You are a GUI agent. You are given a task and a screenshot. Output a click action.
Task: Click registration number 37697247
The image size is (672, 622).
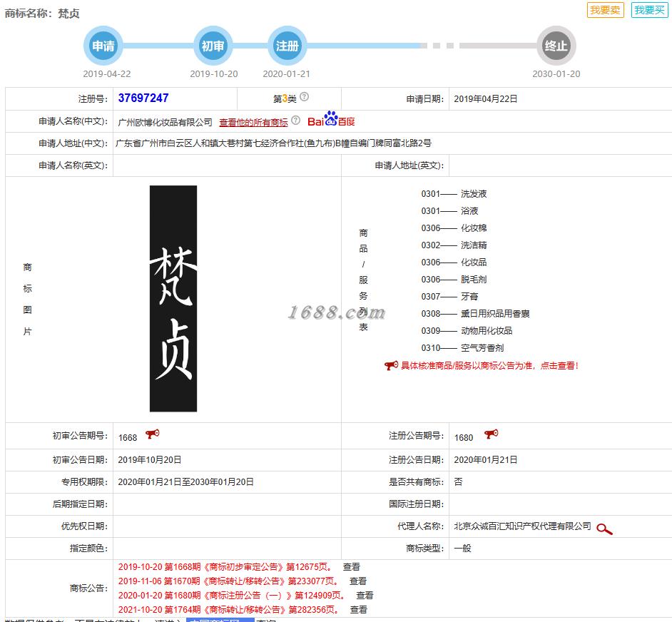click(x=143, y=98)
